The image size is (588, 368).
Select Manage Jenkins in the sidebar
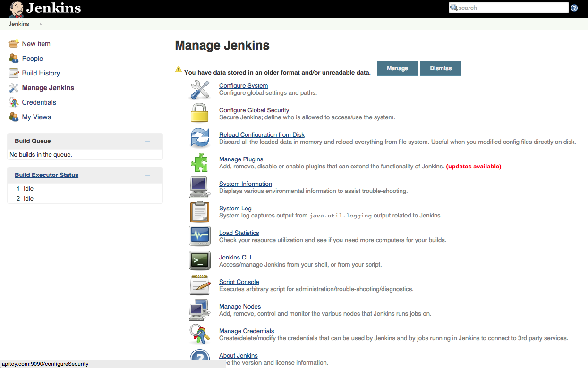pyautogui.click(x=48, y=88)
